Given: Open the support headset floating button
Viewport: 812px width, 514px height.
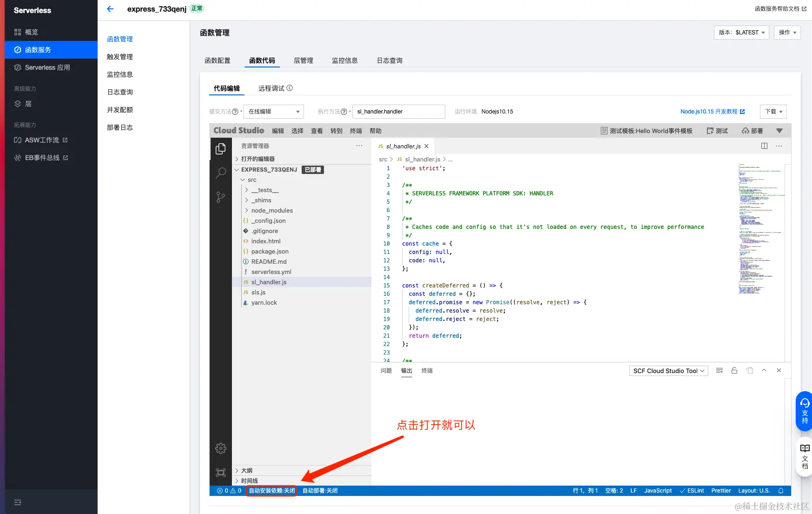Looking at the screenshot, I should pos(805,411).
